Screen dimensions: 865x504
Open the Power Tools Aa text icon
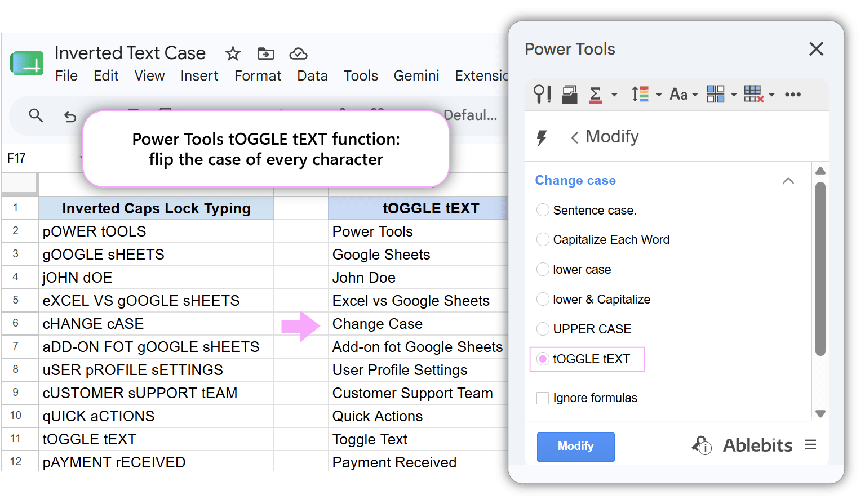[678, 94]
